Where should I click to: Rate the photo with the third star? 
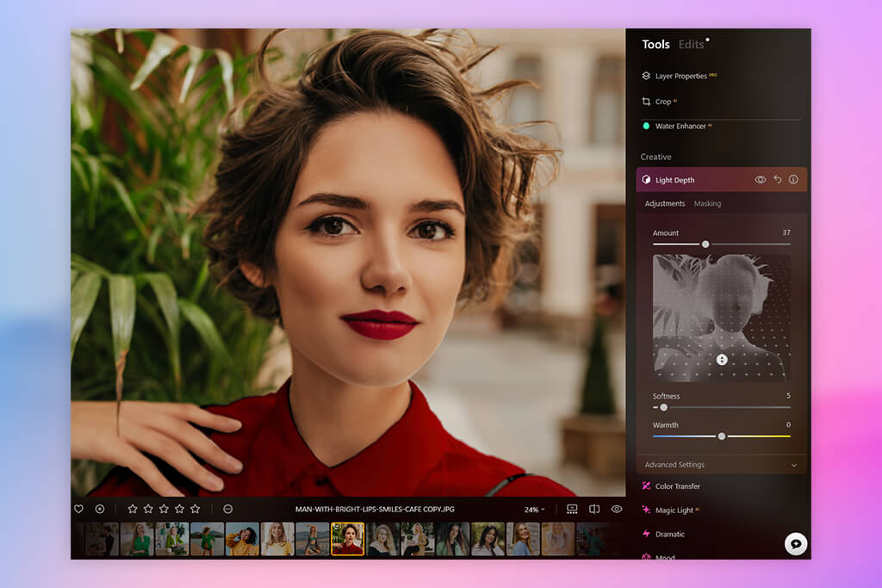[164, 509]
